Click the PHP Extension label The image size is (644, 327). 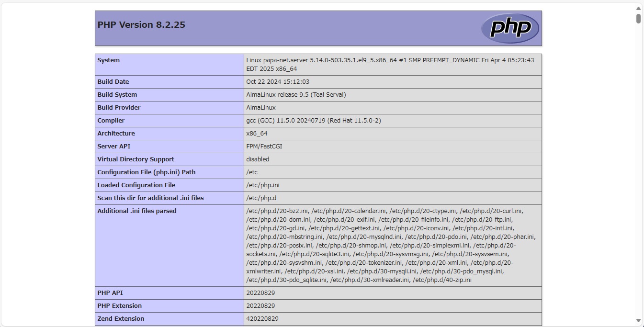click(x=120, y=306)
